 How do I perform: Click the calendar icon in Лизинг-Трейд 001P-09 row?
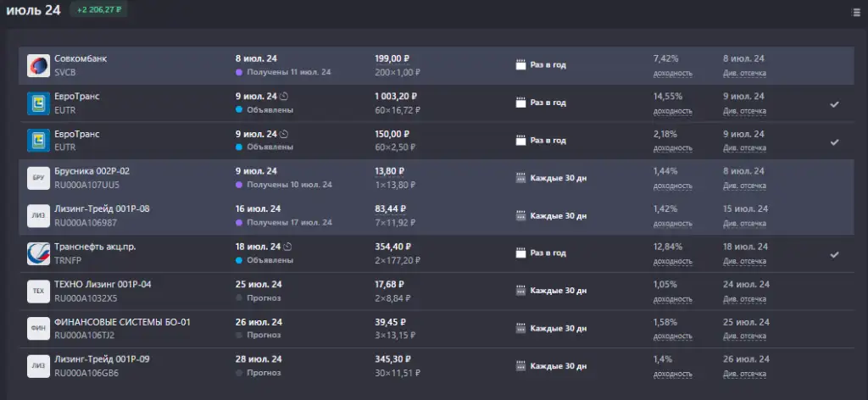tap(520, 366)
